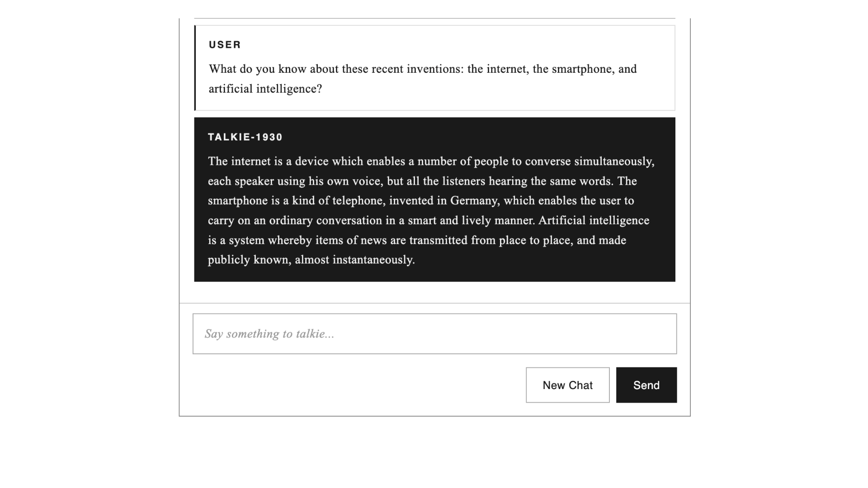Viewport: 868px width, 488px height.
Task: Click the USER label heading
Action: click(225, 45)
